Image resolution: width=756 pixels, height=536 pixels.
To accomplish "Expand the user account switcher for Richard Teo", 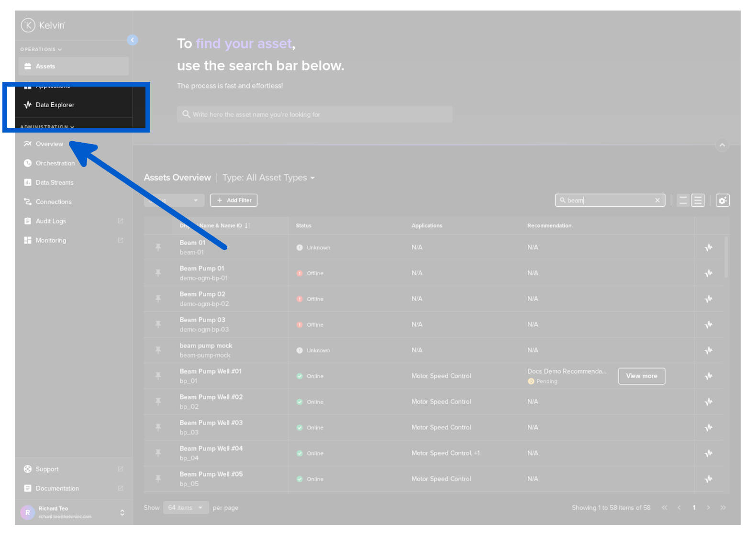I will (x=122, y=513).
